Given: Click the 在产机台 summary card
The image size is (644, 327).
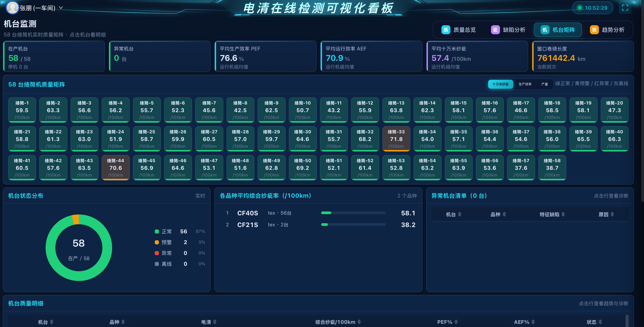Looking at the screenshot, I should (54, 57).
